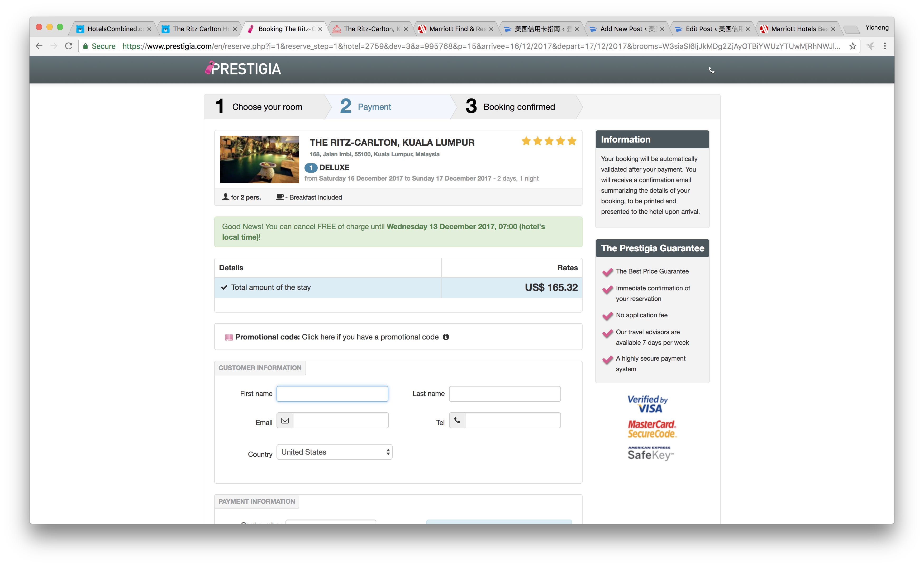Click the travel advisors available 7 days item

pos(652,337)
